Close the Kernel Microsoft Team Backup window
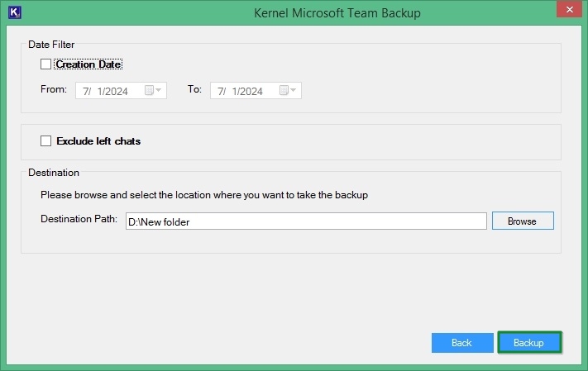This screenshot has height=371, width=588. pos(569,9)
